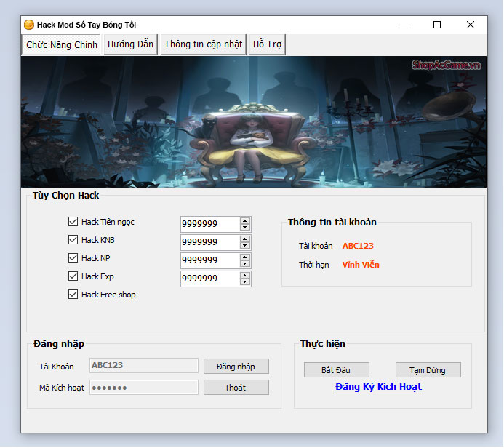The image size is (504, 448).
Task: Switch to the Hướng Dẫn tab
Action: [x=130, y=44]
